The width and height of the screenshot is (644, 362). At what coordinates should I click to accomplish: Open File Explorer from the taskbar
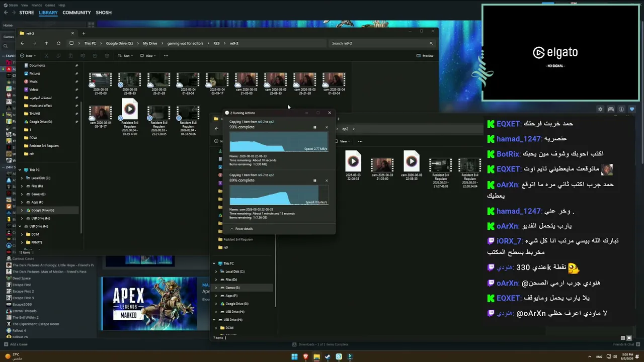[x=316, y=357]
